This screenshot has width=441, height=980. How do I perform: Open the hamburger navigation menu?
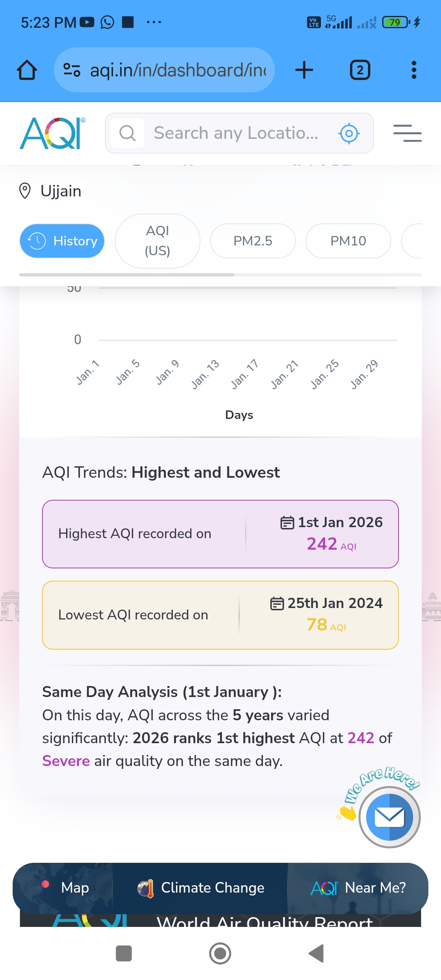[x=407, y=133]
